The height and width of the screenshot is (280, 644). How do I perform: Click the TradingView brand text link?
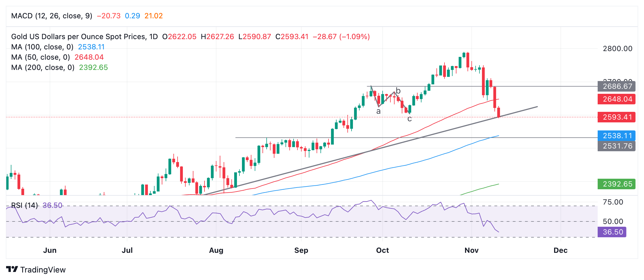tap(43, 270)
